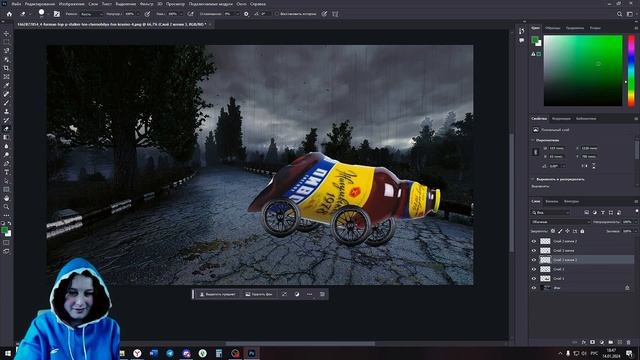The width and height of the screenshot is (640, 360).
Task: Toggle airbrush build-up mode icon
Action: tap(191, 14)
